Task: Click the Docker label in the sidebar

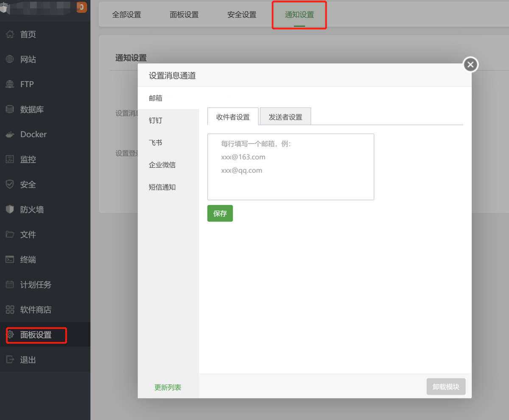Action: pyautogui.click(x=34, y=134)
